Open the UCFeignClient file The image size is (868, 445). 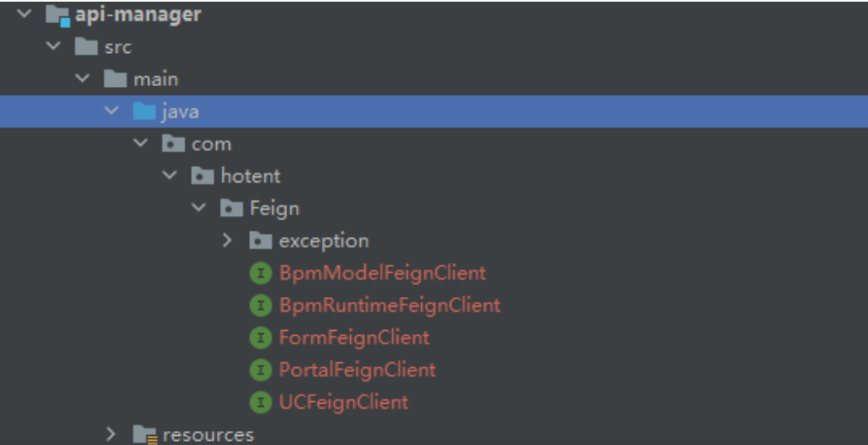click(343, 403)
